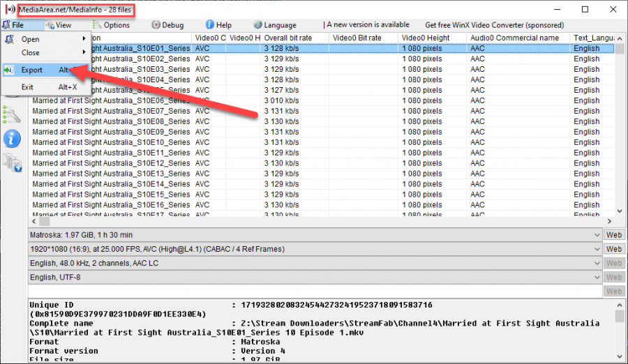
Task: Click the Help menu's blue info icon
Action: tap(209, 25)
